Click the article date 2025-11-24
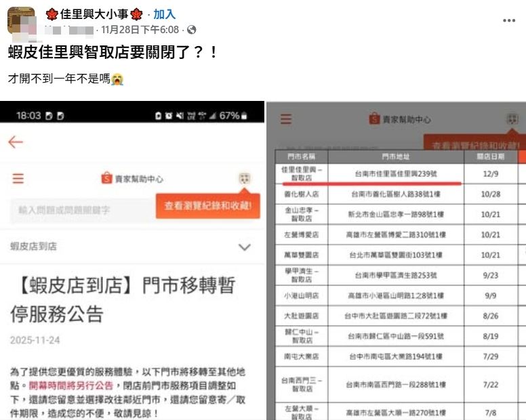This screenshot has height=420, width=526. (x=35, y=340)
